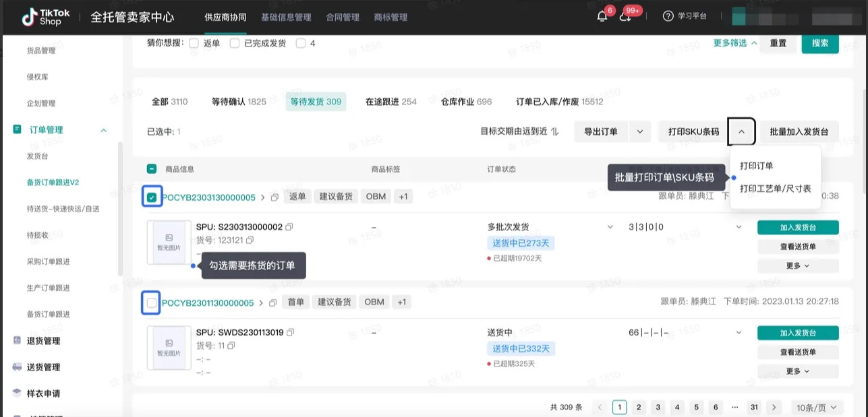The image size is (868, 417).
Task: Choose 打印工艺单/尺寸表 from the menu
Action: 776,189
